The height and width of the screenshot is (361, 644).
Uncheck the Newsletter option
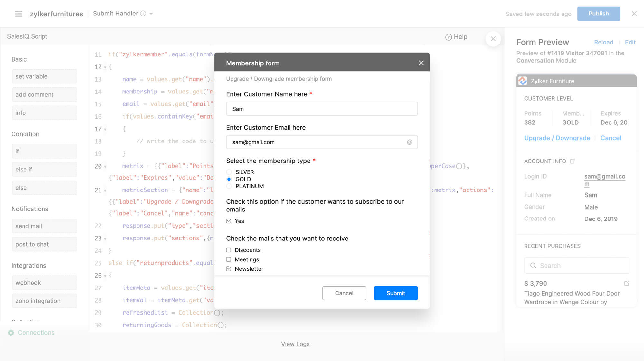tap(229, 268)
